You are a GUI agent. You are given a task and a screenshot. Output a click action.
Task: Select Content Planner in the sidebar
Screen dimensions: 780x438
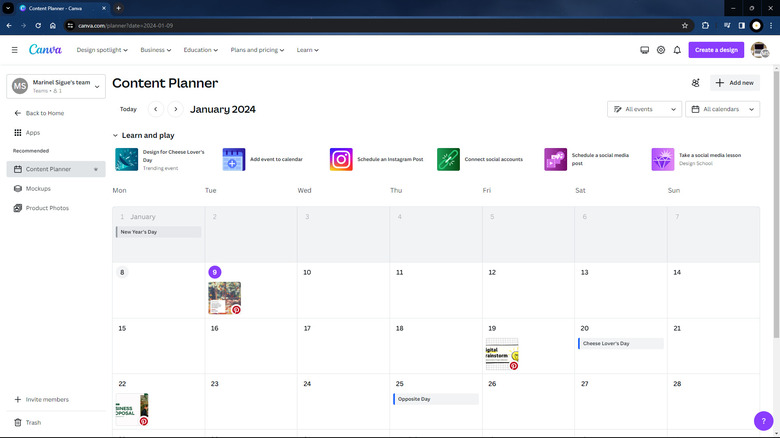(x=56, y=169)
